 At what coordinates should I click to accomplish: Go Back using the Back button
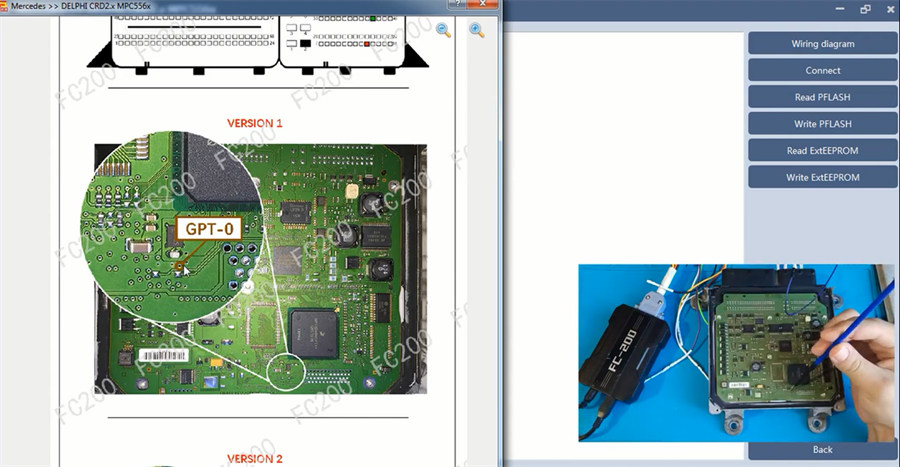pos(823,450)
